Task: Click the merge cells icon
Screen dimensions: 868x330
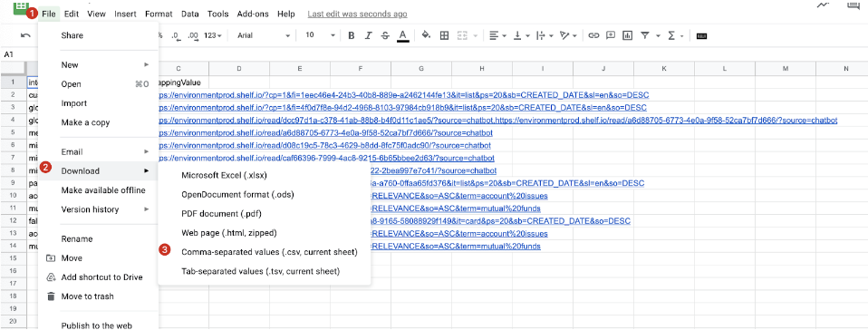Action: coord(463,35)
